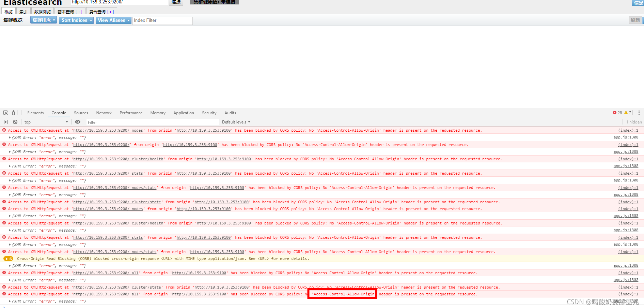The height and width of the screenshot is (308, 644).
Task: Toggle the live expression eye icon
Action: click(78, 122)
